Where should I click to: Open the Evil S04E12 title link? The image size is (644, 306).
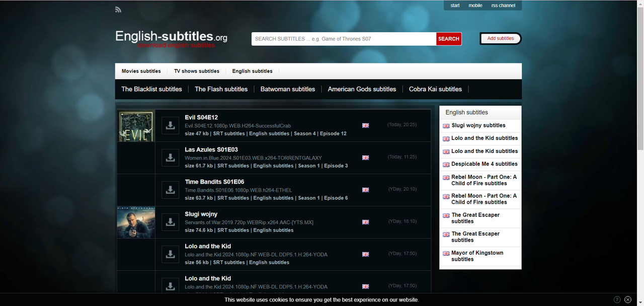click(201, 117)
